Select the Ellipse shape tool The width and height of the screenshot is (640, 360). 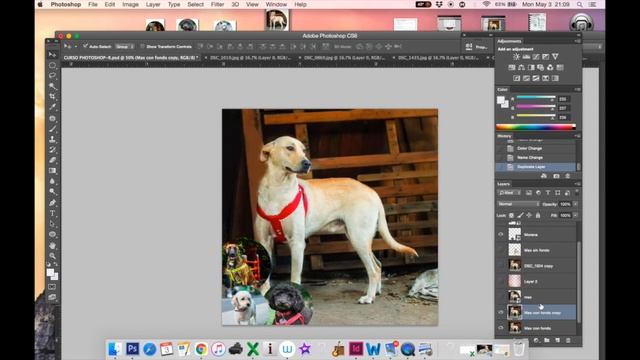pos(52,234)
